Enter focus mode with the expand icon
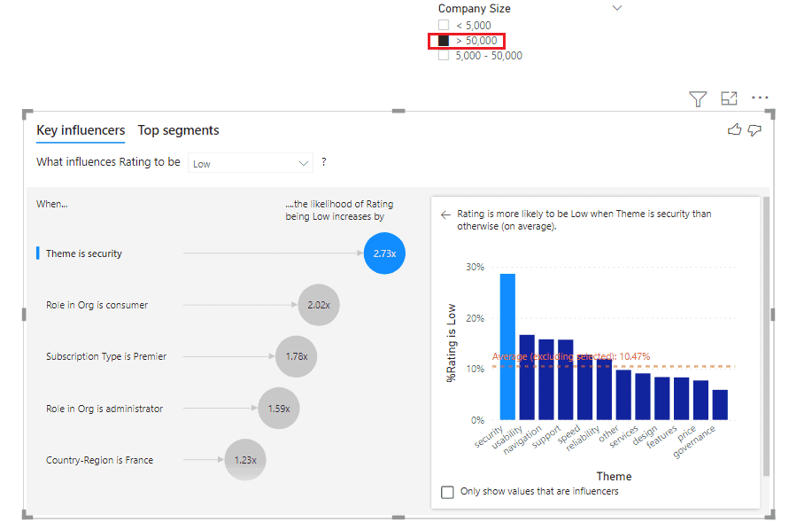812x530 pixels. point(729,97)
